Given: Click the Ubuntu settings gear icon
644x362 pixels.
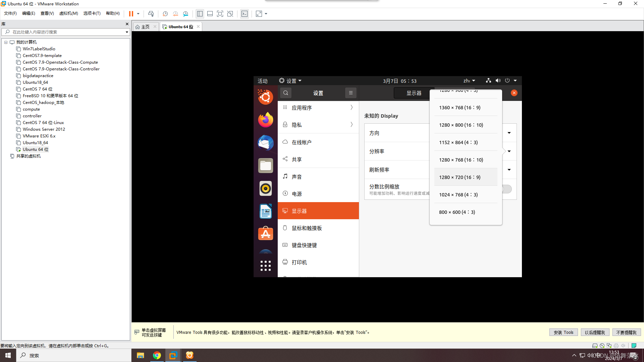Looking at the screenshot, I should (x=282, y=80).
